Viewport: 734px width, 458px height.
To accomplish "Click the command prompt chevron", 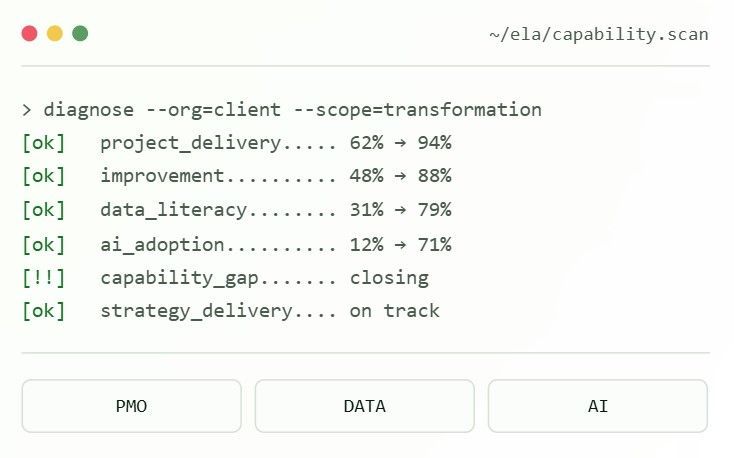I will coord(27,110).
